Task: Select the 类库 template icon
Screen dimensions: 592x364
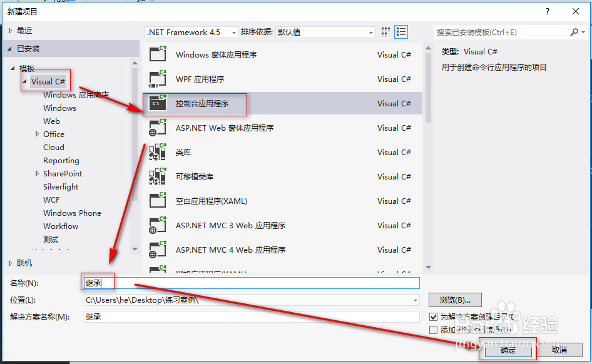Action: 156,152
